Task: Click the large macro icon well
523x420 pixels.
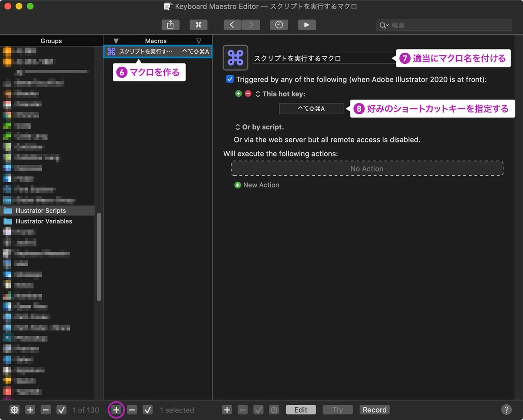Action: [235, 58]
